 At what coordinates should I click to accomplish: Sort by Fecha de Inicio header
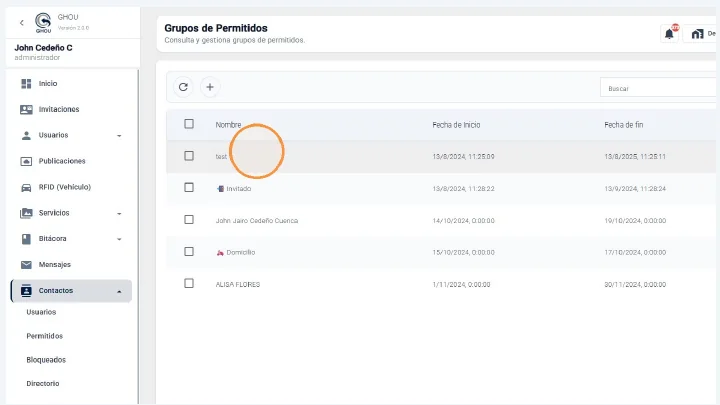click(456, 125)
